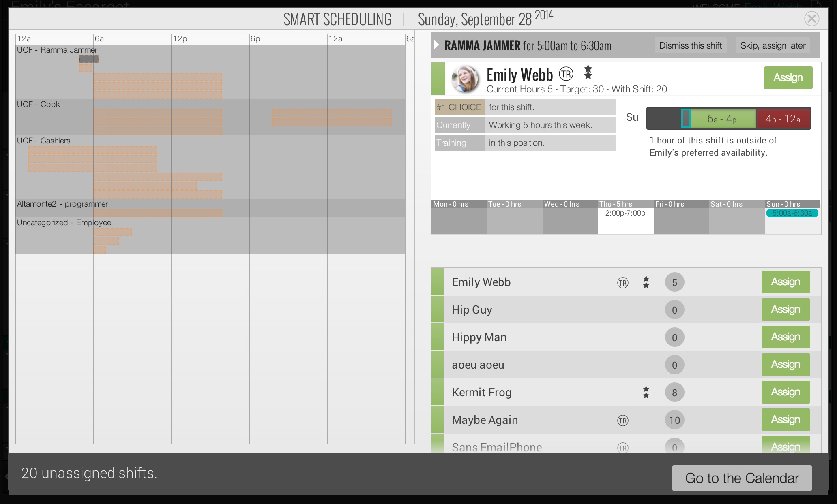Click star icon in Emily Webb list row

pos(646,282)
